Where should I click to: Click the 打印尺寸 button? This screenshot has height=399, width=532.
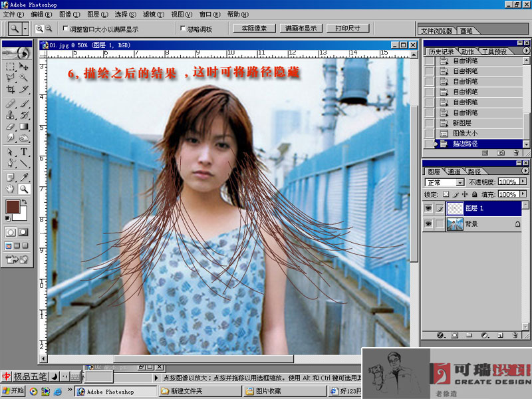348,29
